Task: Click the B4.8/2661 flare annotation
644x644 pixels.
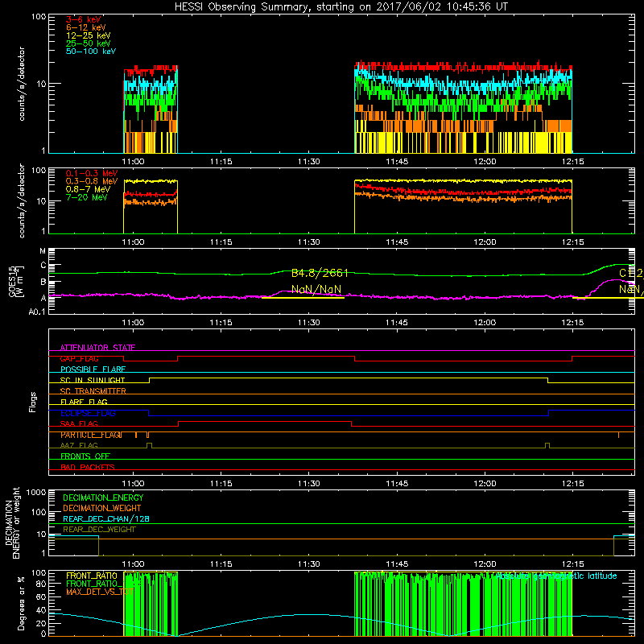Action: coord(320,273)
